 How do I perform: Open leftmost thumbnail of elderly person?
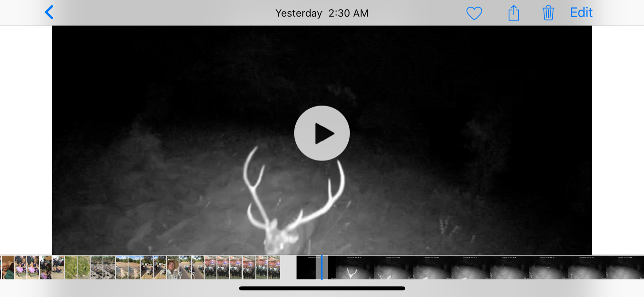[x=7, y=267]
